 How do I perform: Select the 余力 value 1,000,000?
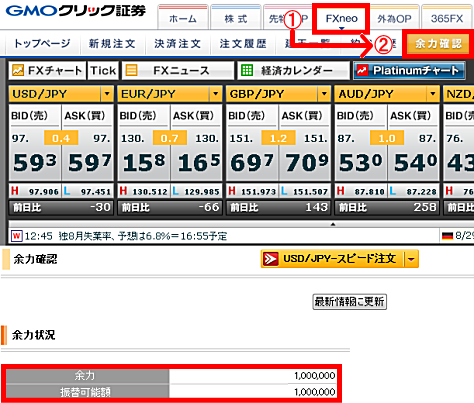coord(314,376)
